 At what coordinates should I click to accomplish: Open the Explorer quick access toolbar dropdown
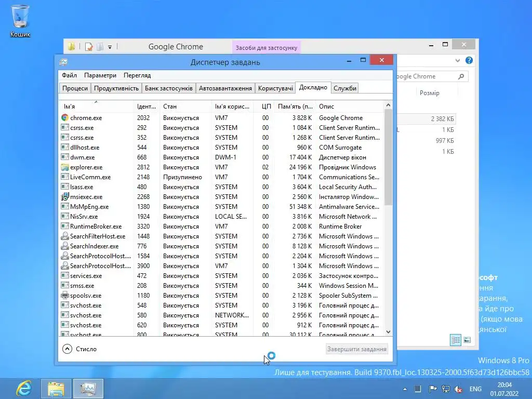(110, 47)
